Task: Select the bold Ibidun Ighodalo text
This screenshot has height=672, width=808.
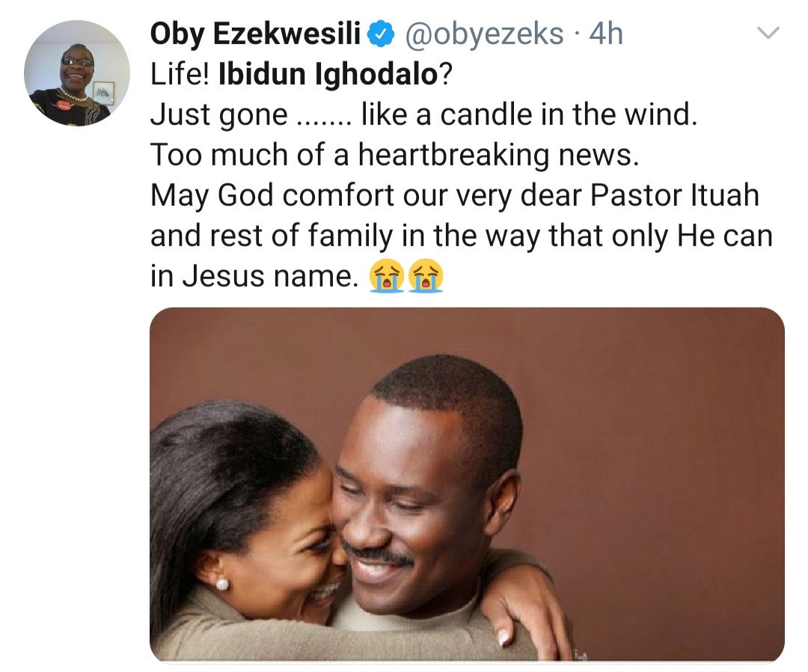Action: (328, 74)
